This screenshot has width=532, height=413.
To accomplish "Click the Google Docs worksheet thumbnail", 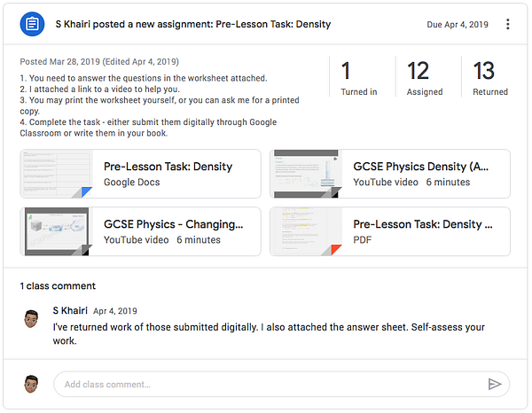I will [57, 174].
